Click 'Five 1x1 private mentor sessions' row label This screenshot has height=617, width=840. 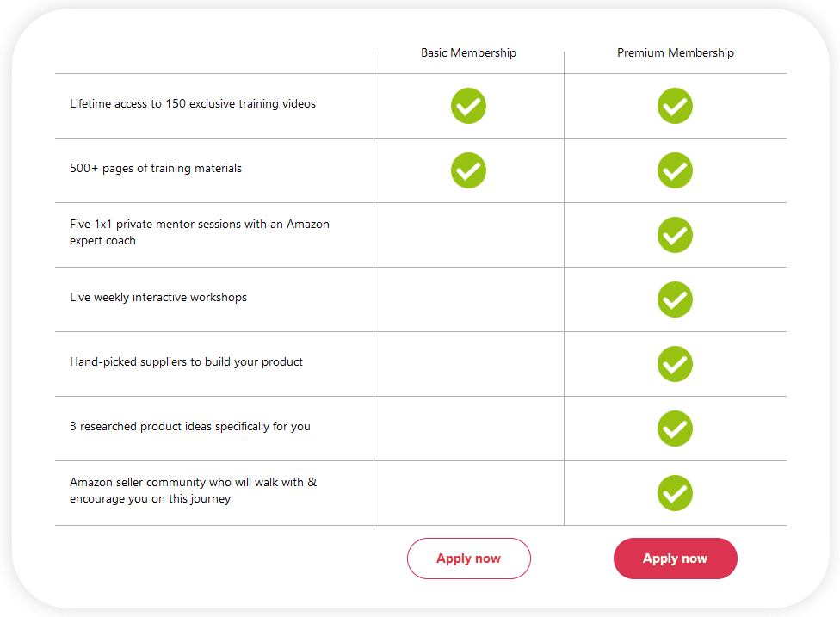[x=200, y=231]
